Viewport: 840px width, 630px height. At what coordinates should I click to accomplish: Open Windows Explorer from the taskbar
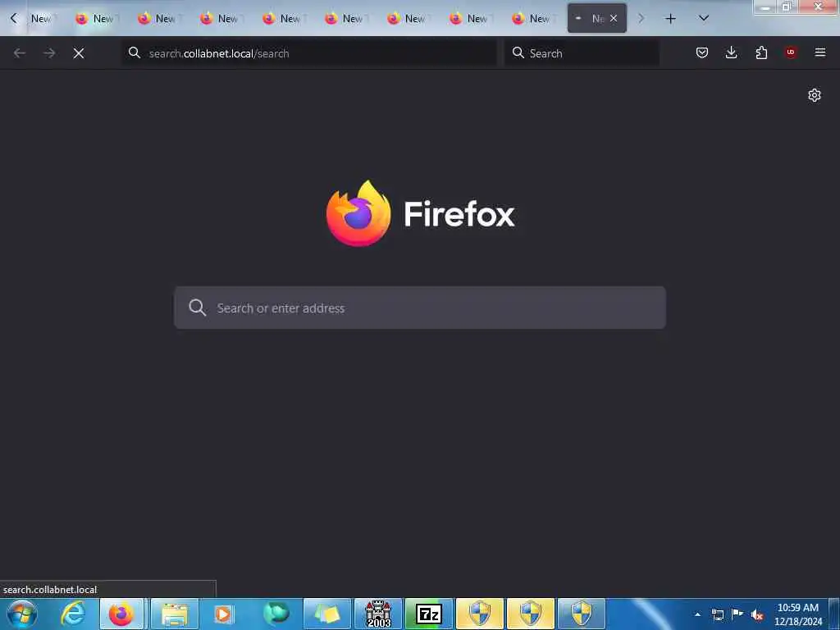(175, 614)
